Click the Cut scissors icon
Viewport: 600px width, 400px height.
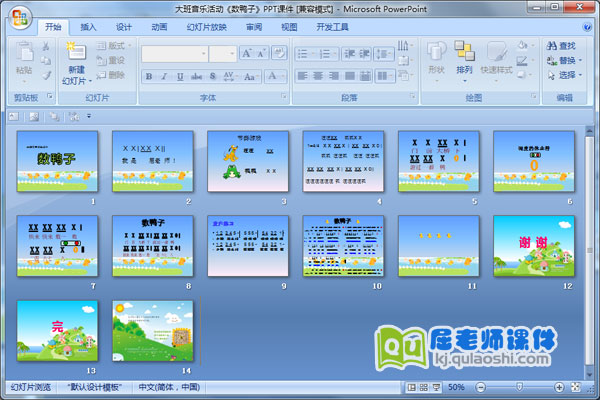click(x=46, y=46)
